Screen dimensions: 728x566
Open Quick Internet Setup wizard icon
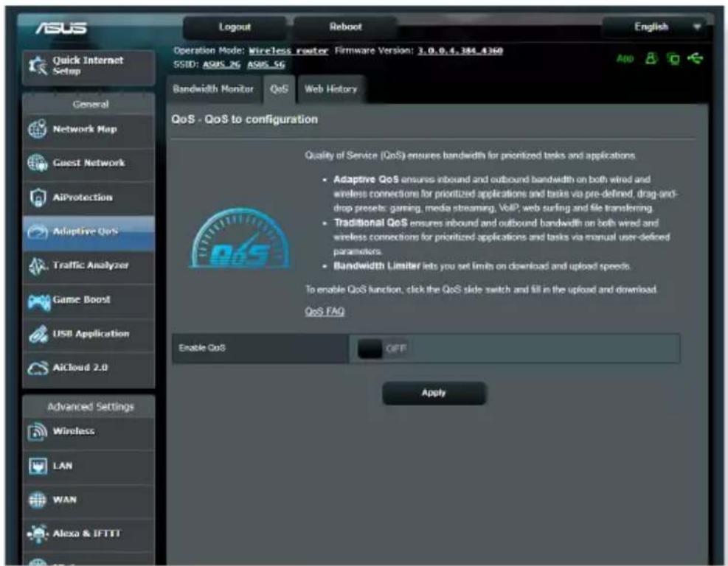click(38, 66)
